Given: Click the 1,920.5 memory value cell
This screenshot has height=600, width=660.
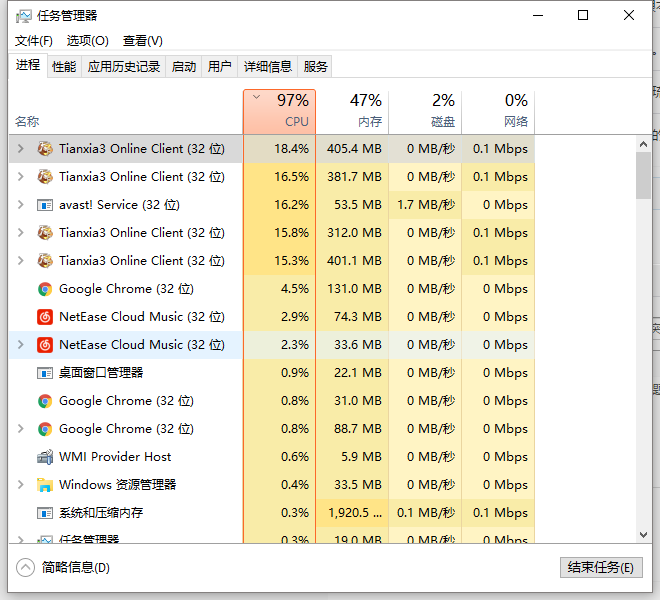Looking at the screenshot, I should (x=352, y=513).
